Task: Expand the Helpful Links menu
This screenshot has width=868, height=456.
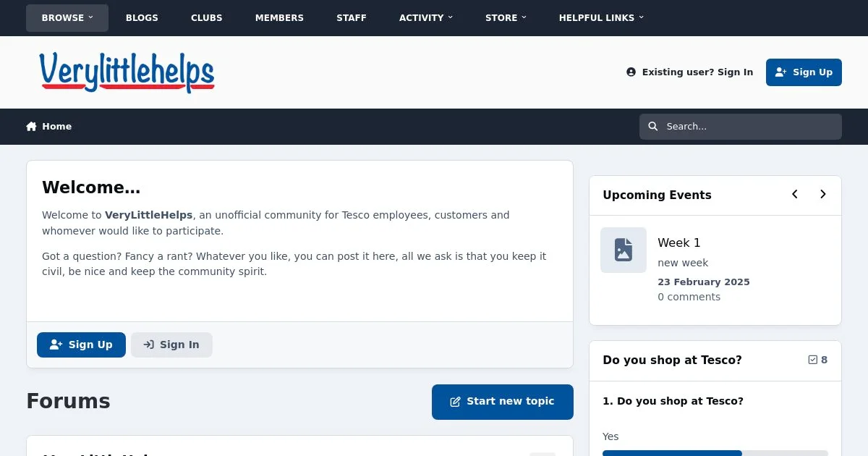Action: 601,18
